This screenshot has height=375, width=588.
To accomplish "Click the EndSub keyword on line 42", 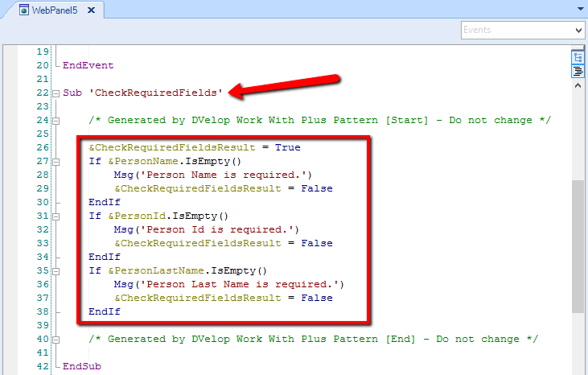I will (82, 366).
